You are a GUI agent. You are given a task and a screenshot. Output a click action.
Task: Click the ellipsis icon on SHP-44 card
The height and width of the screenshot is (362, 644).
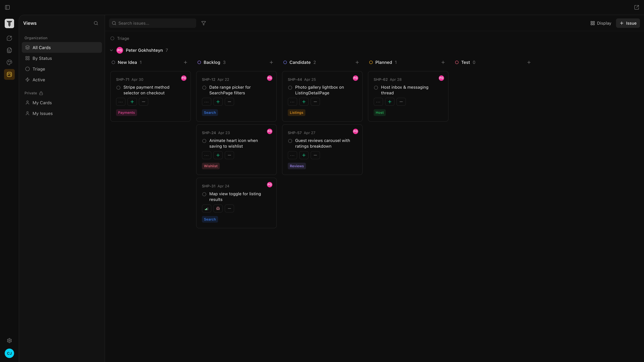(292, 102)
